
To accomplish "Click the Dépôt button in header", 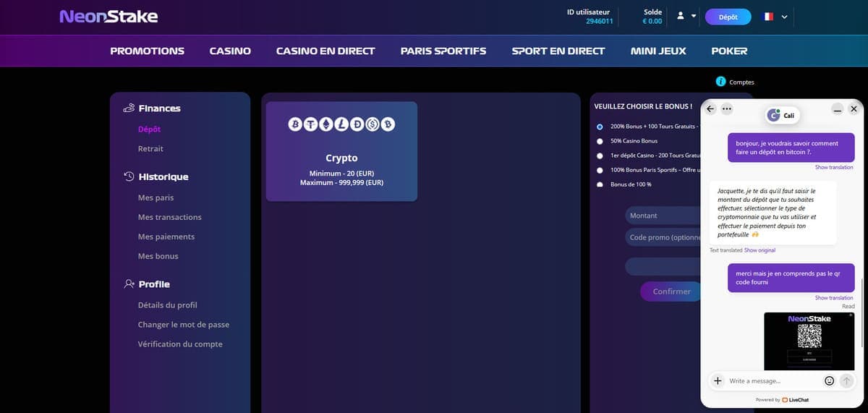I will click(x=728, y=17).
